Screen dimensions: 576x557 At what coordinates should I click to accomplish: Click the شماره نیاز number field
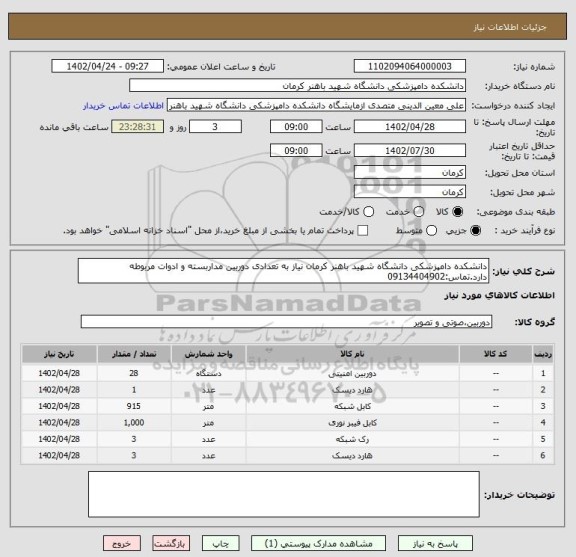coord(410,67)
